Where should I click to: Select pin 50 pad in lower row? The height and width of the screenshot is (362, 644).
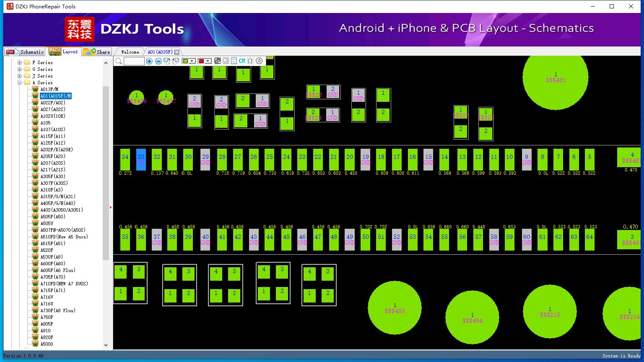point(366,240)
